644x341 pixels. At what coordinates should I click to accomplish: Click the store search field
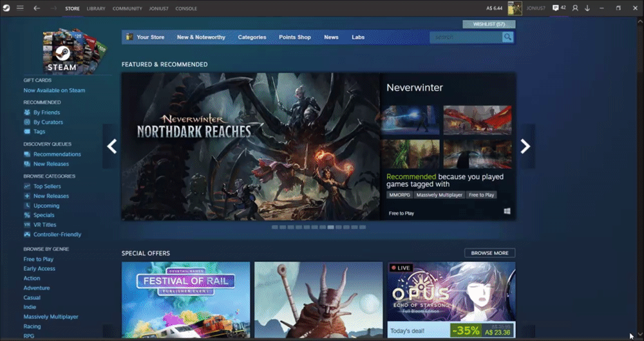[x=466, y=37]
